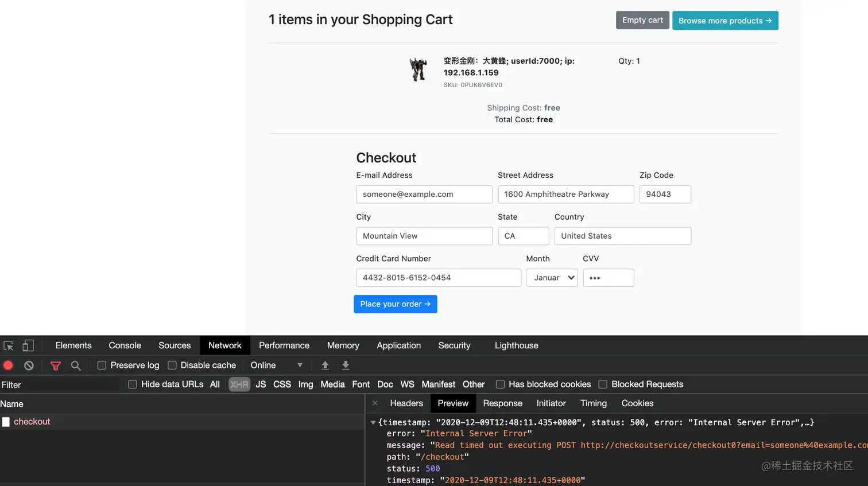Select the Network tab
This screenshot has height=486, width=868.
pyautogui.click(x=225, y=345)
